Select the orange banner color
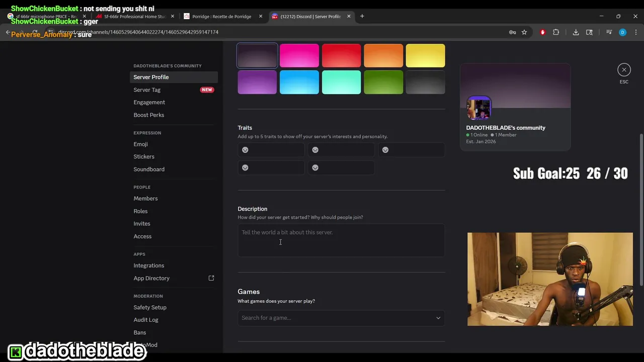This screenshot has width=644, height=362. [x=383, y=55]
